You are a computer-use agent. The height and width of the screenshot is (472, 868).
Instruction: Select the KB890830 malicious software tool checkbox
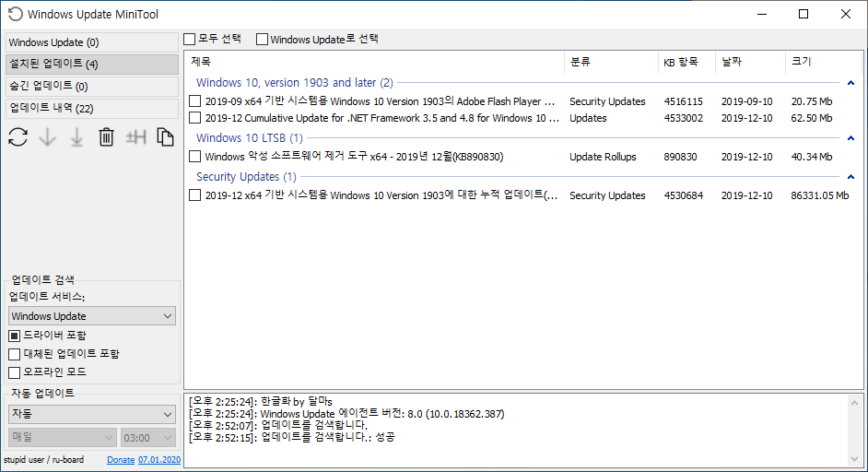[x=194, y=157]
